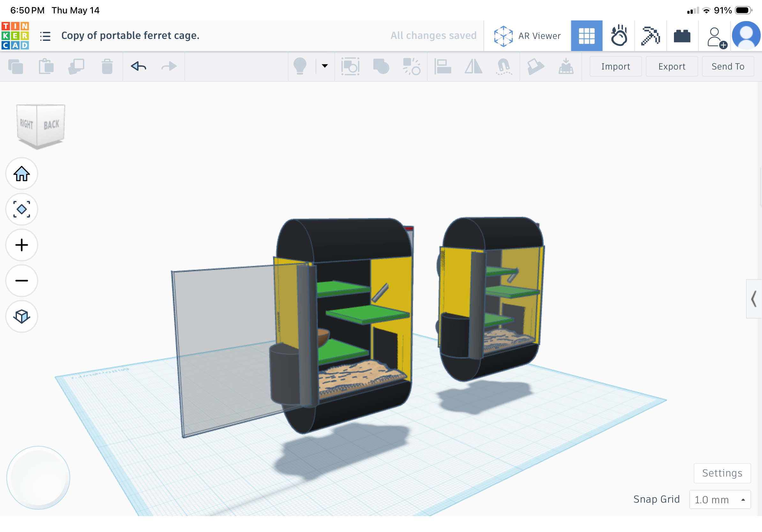Click the Cruise magnet tool icon
Image resolution: width=762 pixels, height=532 pixels.
pyautogui.click(x=504, y=66)
